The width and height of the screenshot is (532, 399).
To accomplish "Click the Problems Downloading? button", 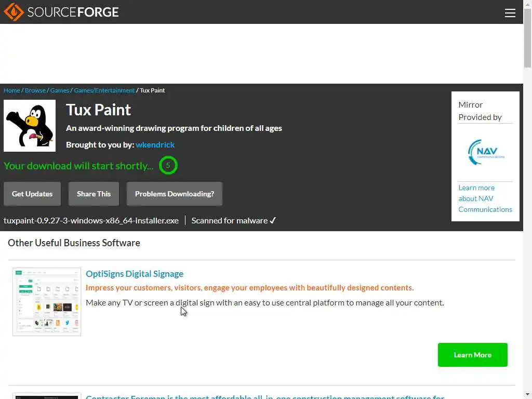I will (x=175, y=194).
